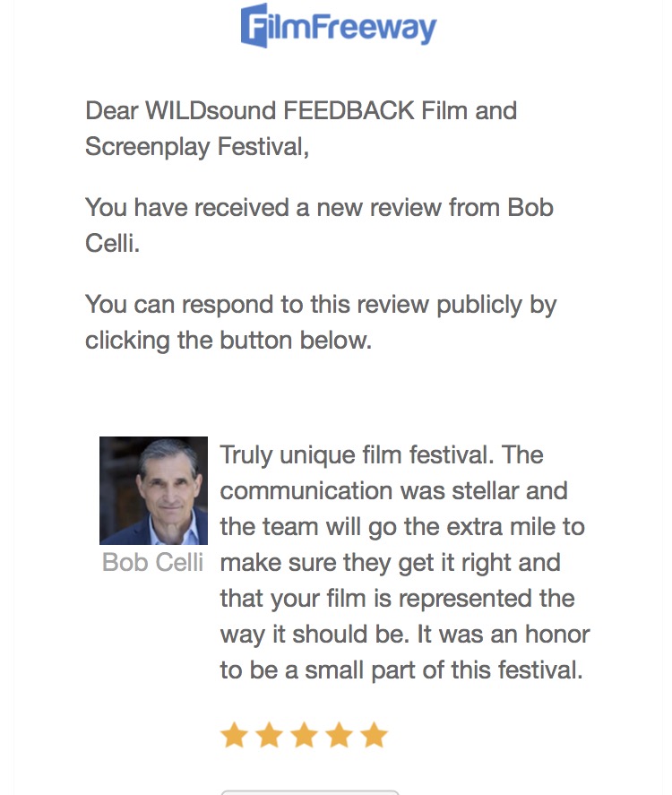This screenshot has width=672, height=795.
Task: Click the "clicking the button below." line
Action: (x=228, y=341)
